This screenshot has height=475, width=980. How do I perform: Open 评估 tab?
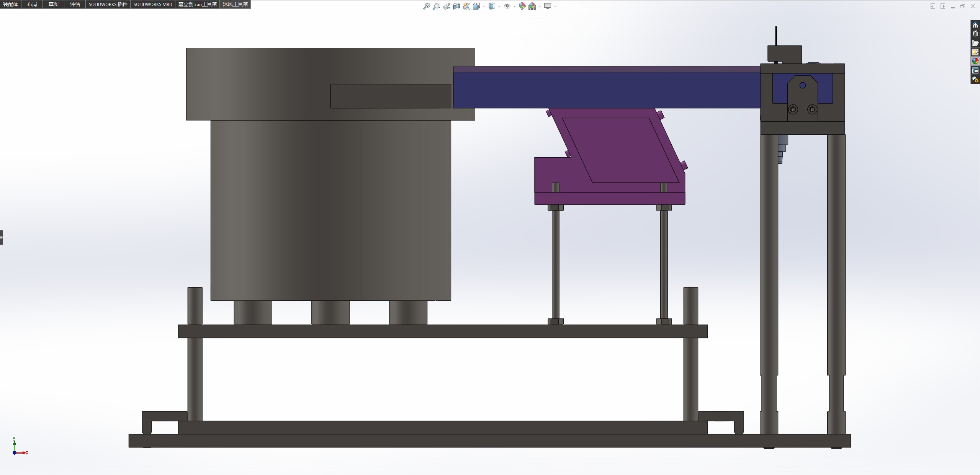click(75, 4)
